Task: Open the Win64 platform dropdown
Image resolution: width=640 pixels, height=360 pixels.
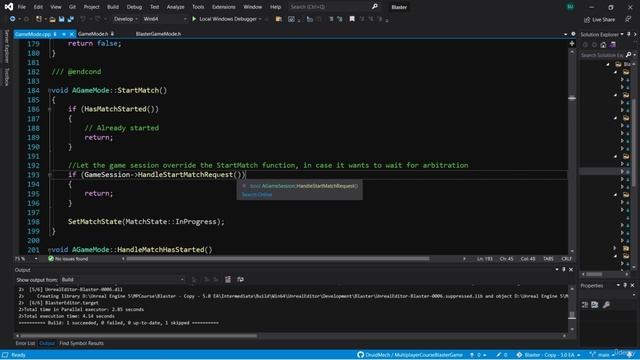Action: point(164,19)
